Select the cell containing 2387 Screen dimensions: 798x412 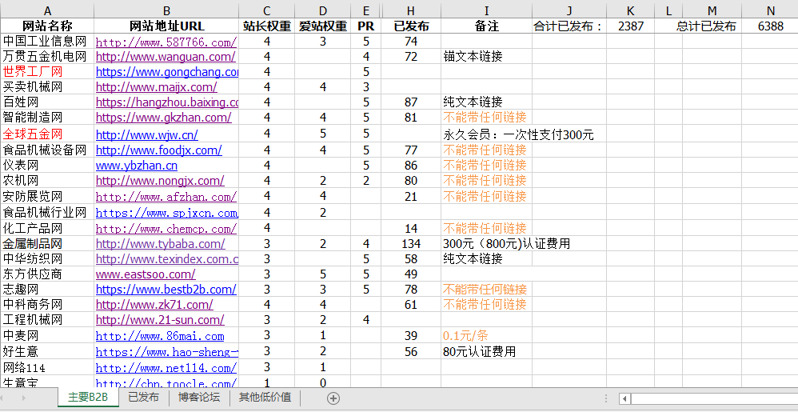631,26
